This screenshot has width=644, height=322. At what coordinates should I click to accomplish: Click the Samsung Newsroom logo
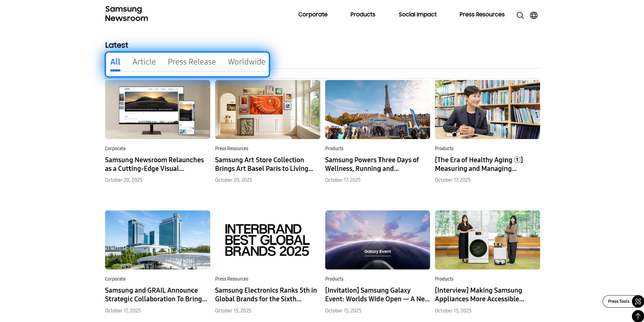[126, 14]
